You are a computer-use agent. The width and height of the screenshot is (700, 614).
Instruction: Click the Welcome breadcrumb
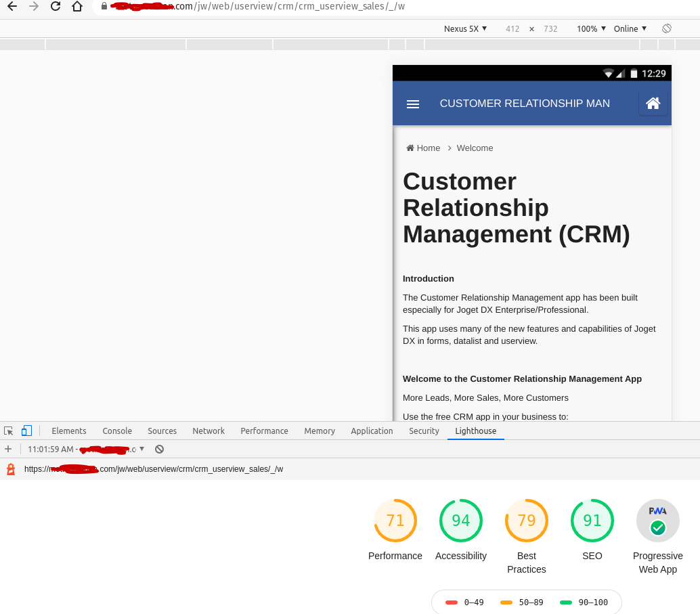pyautogui.click(x=475, y=148)
